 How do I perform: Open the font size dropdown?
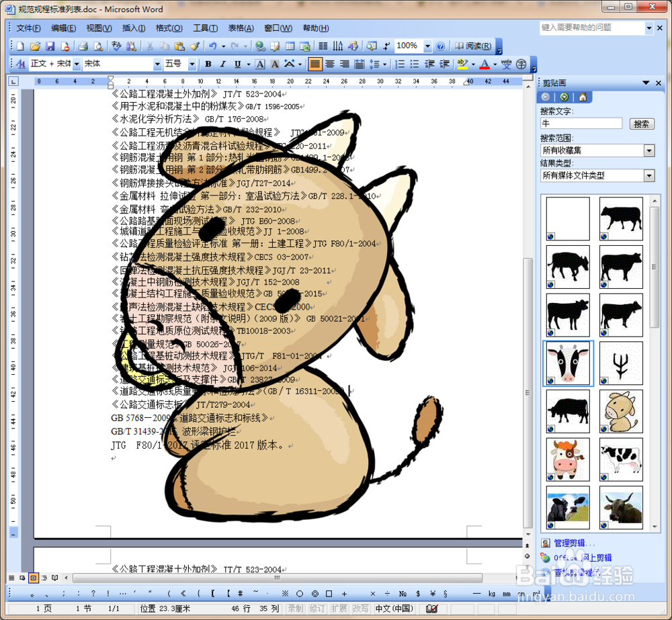click(x=192, y=64)
